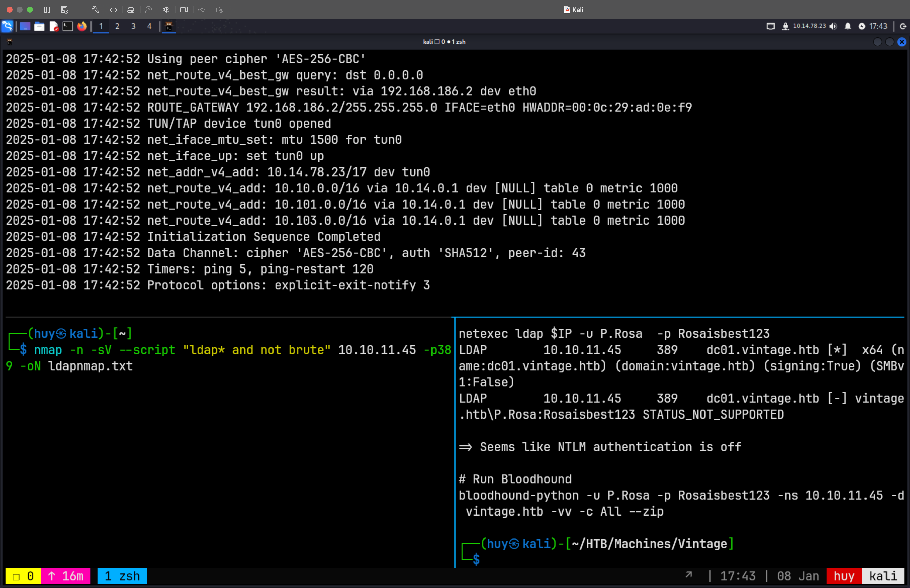Open the text editor panel icon

click(54, 26)
